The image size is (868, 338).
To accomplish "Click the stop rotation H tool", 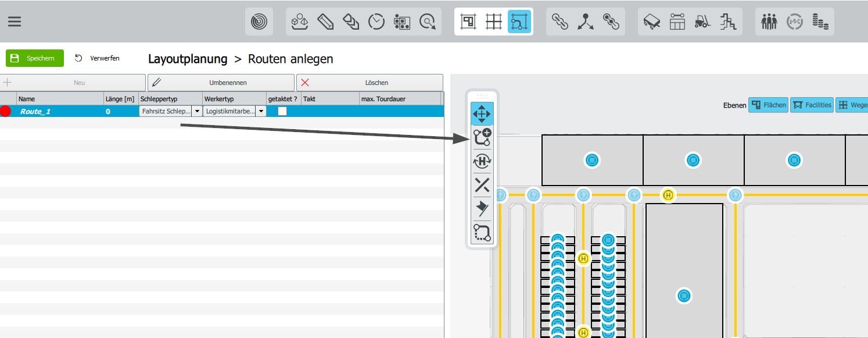I will click(482, 161).
